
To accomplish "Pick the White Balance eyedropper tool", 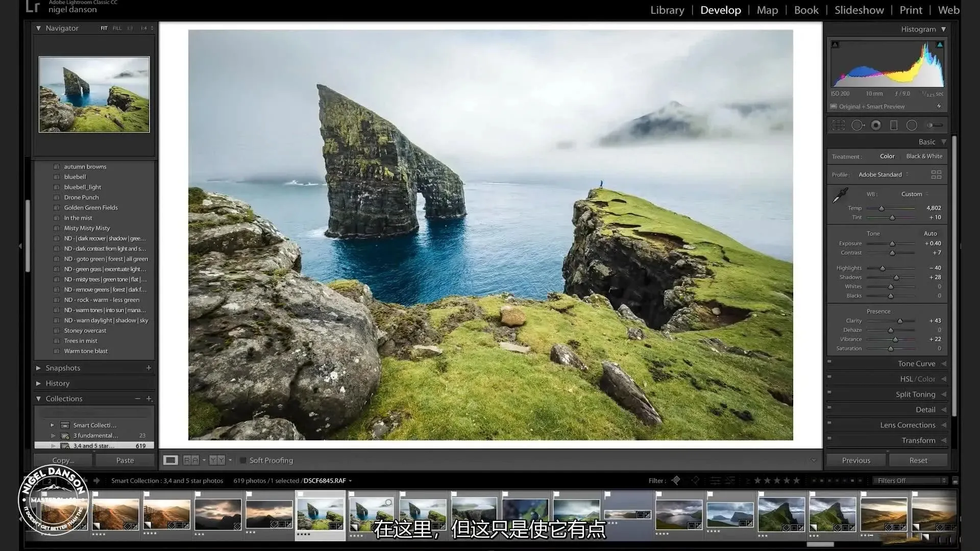I will 840,195.
